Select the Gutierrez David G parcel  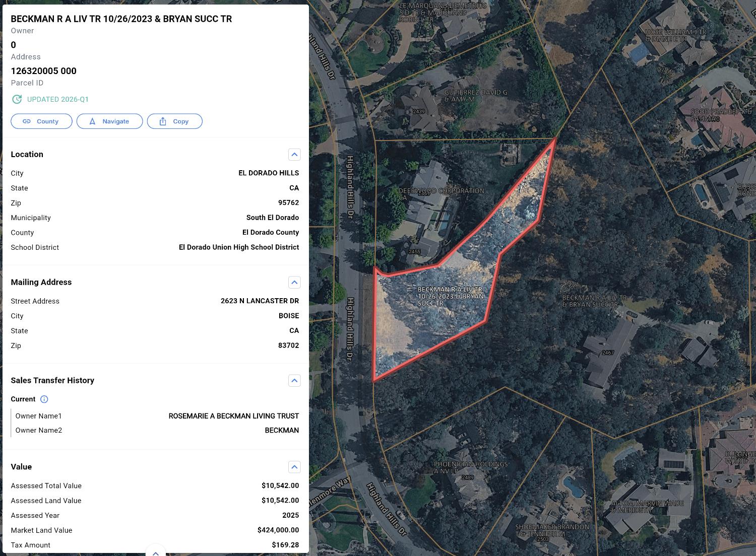click(476, 96)
